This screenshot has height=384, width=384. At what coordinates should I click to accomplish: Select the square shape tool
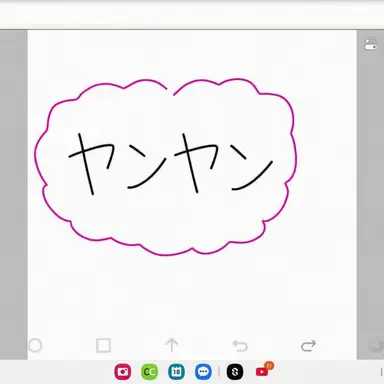coord(103,346)
